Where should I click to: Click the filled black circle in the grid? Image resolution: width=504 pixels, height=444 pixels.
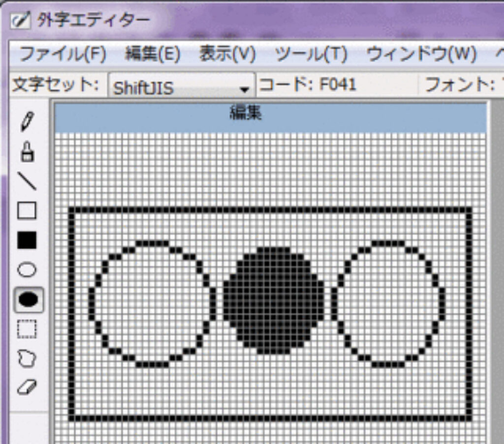(x=274, y=300)
